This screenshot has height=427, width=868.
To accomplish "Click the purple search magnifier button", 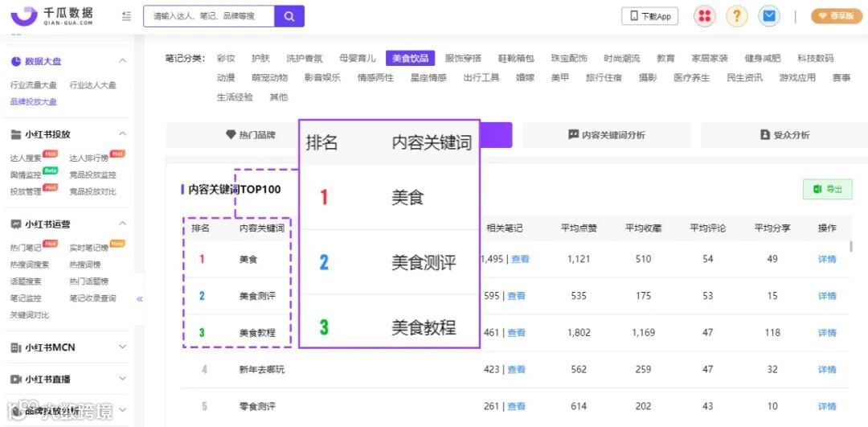I will [x=289, y=17].
